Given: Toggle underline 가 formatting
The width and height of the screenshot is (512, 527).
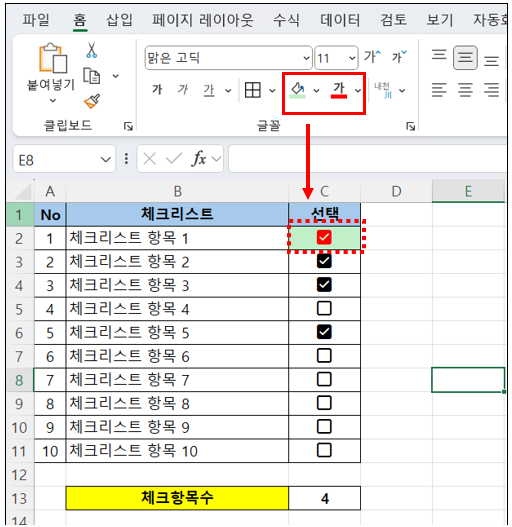Looking at the screenshot, I should click(209, 90).
